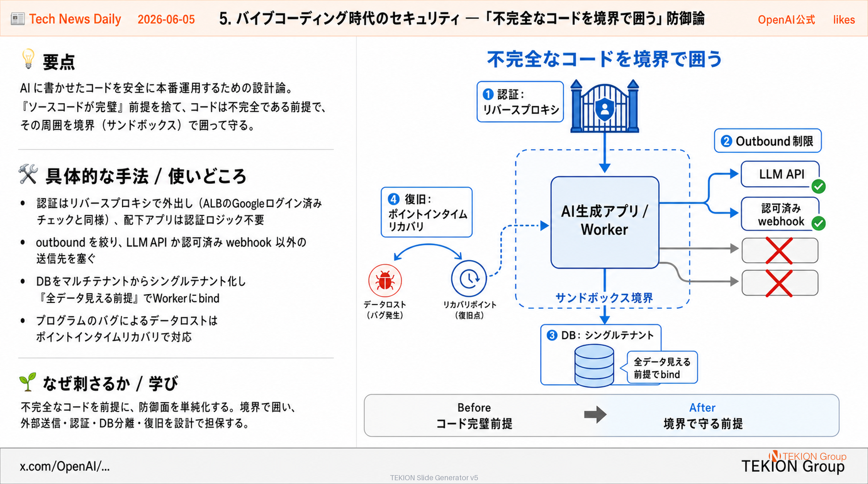Viewport: 868px width, 484px height.
Task: Click the lightbulb icon next to 要点
Action: [x=28, y=59]
